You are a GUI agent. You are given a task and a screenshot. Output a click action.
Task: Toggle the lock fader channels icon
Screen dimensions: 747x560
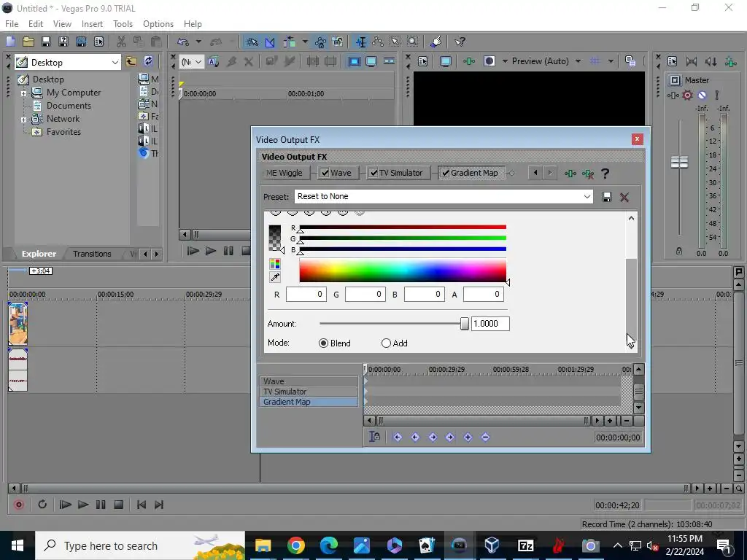coord(679,251)
